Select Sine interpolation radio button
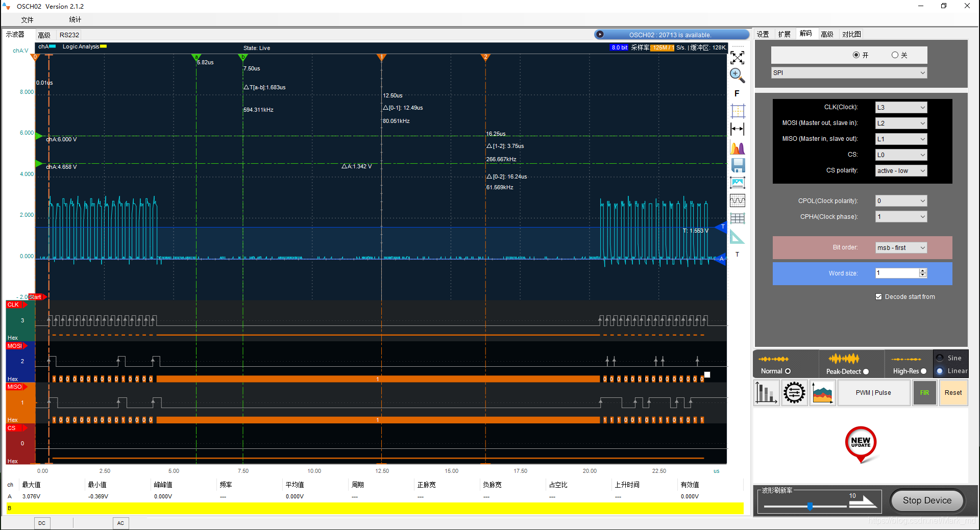The height and width of the screenshot is (530, 980). pos(940,358)
